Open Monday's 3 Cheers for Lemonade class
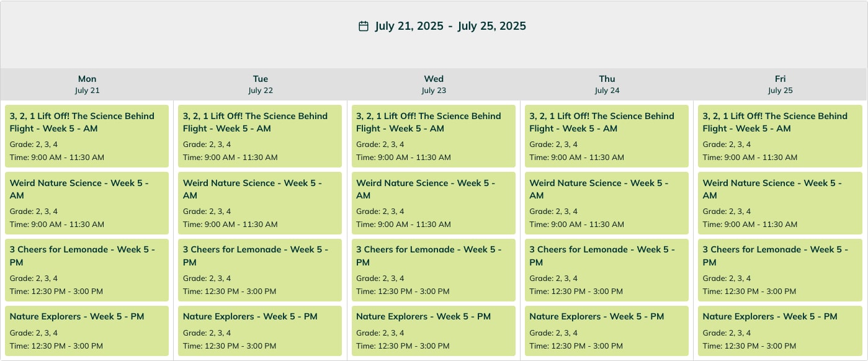This screenshot has height=361, width=868. pyautogui.click(x=87, y=270)
